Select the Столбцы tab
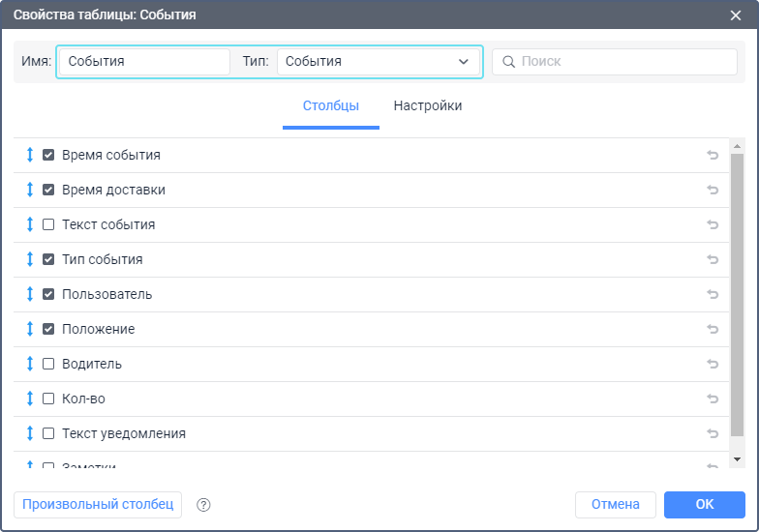Screen dimensions: 759x532 pyautogui.click(x=330, y=106)
